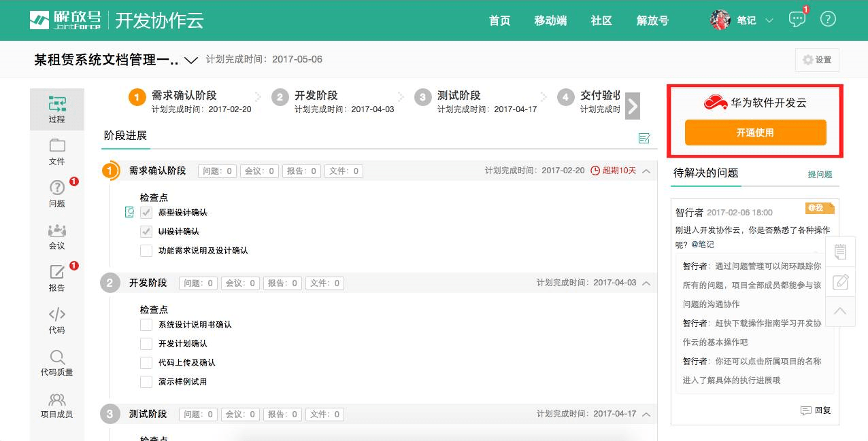Click stage 1 orange circle in stepper
Viewport: 868px width, 441px height.
[x=137, y=97]
